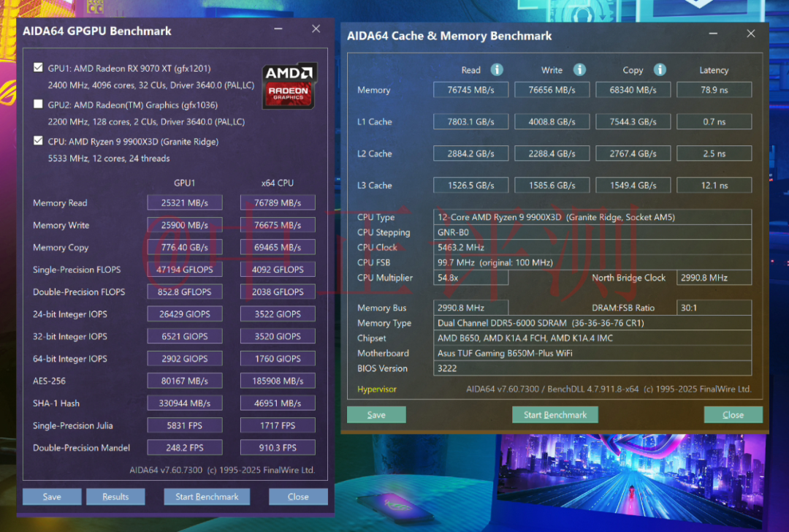Click L3 Cache copy 1549.4 GB/s value

633,185
